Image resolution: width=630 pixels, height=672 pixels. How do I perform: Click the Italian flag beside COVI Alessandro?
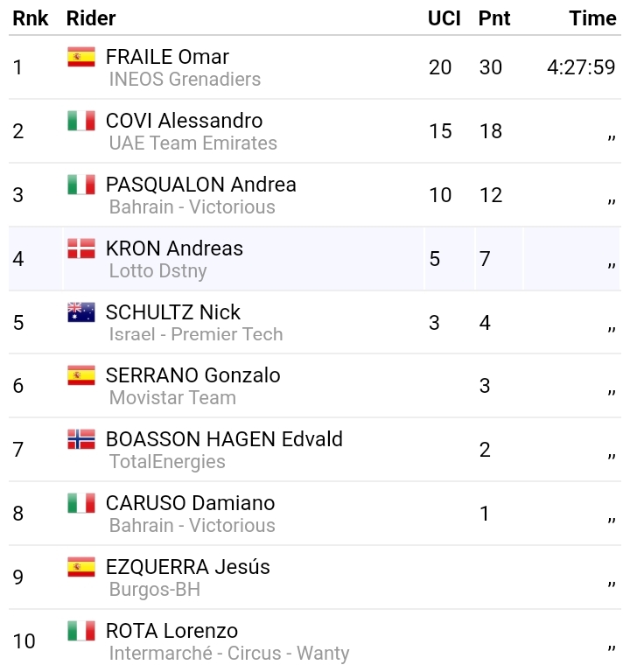tap(81, 121)
